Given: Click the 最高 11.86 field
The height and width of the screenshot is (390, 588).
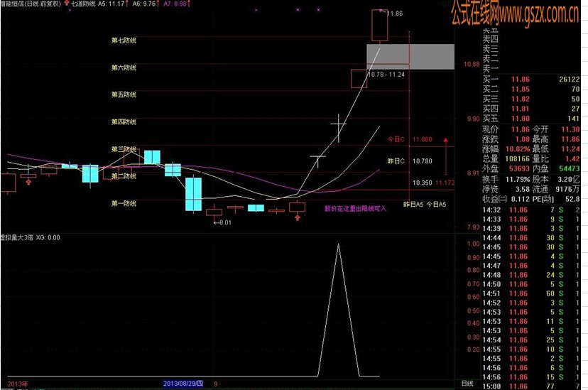Looking at the screenshot, I should pyautogui.click(x=556, y=139).
